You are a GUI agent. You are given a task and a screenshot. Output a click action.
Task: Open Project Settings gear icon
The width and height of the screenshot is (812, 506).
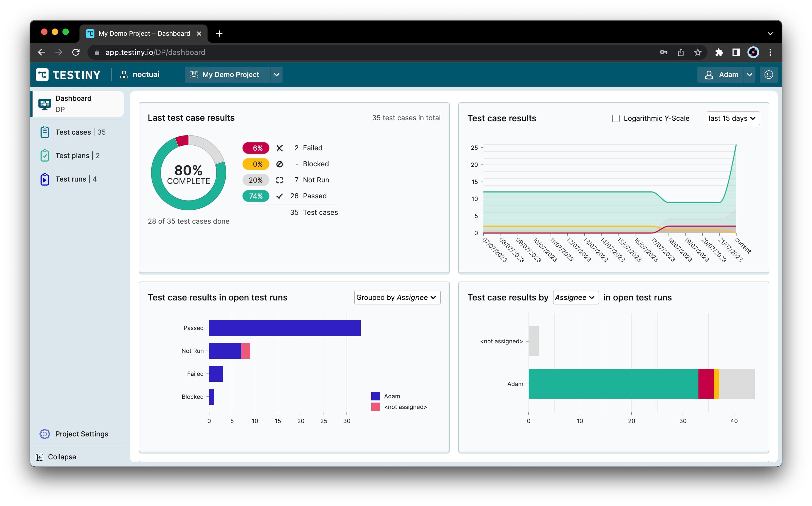click(x=45, y=434)
